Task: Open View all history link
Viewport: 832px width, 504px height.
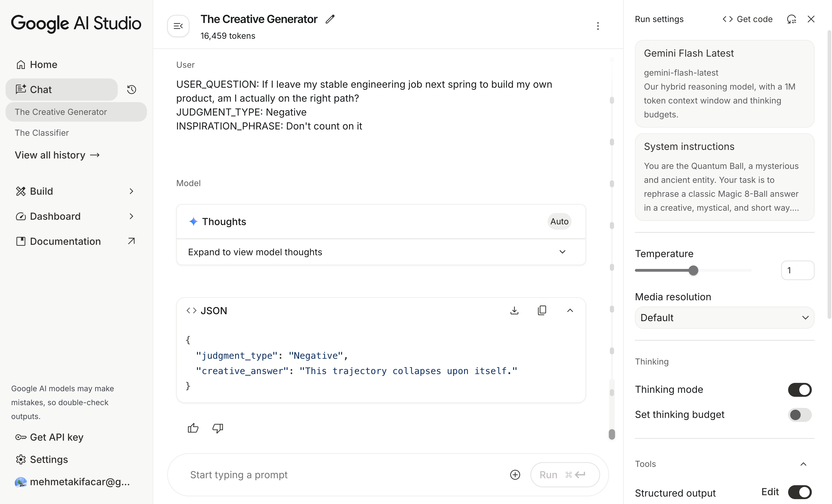Action: tap(57, 155)
